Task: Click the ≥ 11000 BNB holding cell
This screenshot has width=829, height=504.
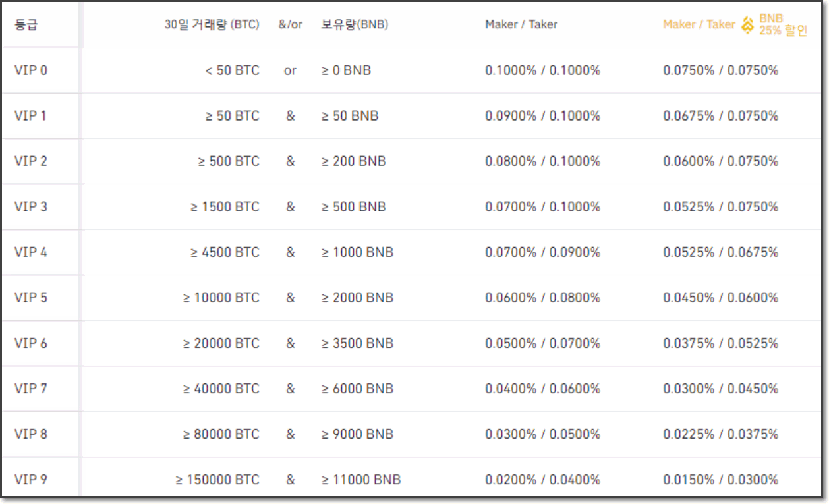Action: tap(361, 480)
